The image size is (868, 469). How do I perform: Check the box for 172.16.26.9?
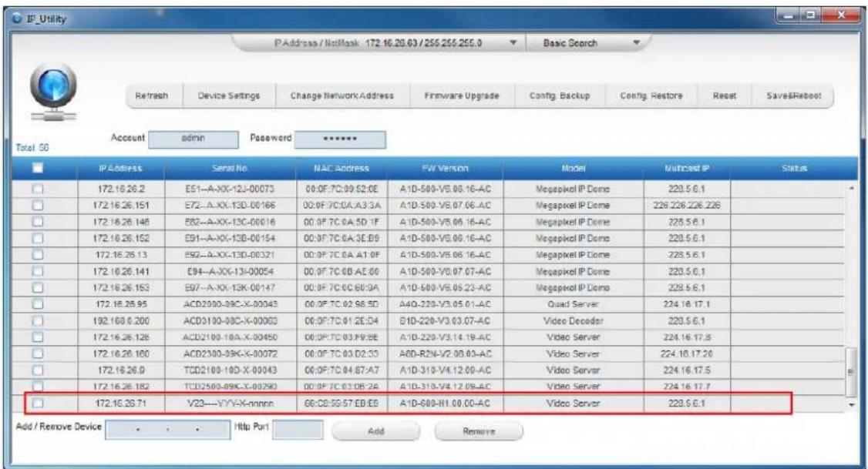tap(38, 370)
